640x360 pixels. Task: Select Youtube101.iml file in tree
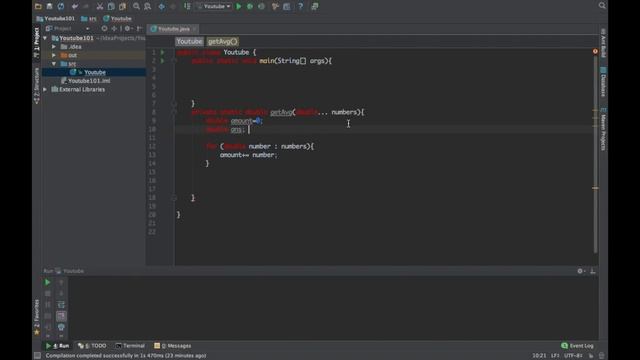pos(85,81)
